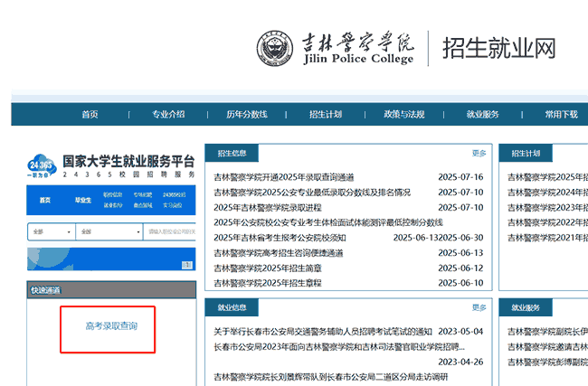Click the 国家大学生就业服务平台 title
Screen dimensions: 588x386
[128, 162]
